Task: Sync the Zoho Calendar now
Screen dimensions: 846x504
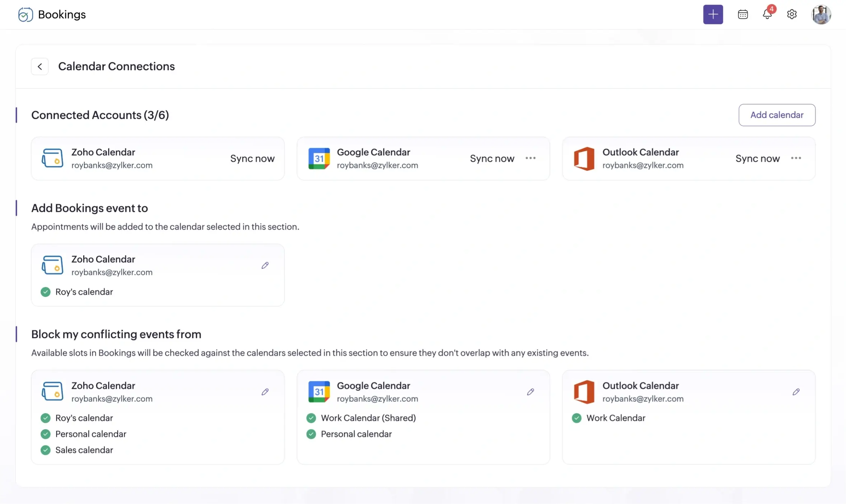Action: coord(252,158)
